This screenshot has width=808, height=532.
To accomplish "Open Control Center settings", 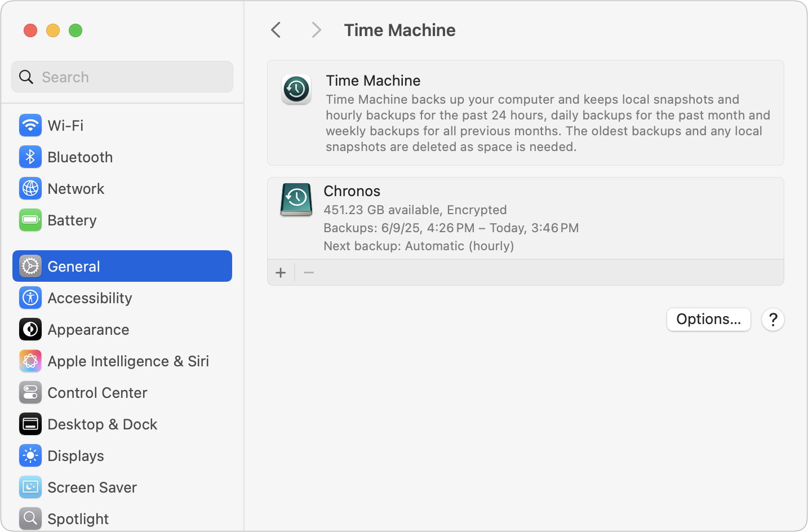I will coord(122,392).
